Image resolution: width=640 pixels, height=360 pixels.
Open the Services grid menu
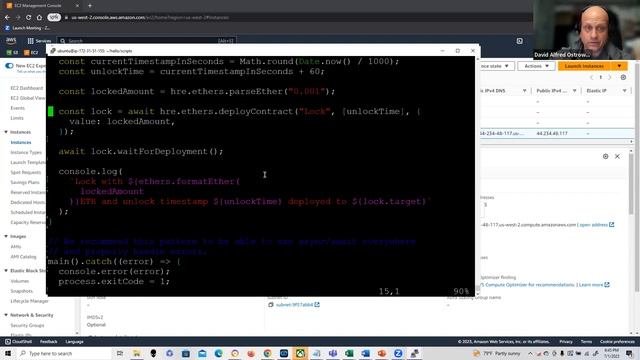click(39, 41)
